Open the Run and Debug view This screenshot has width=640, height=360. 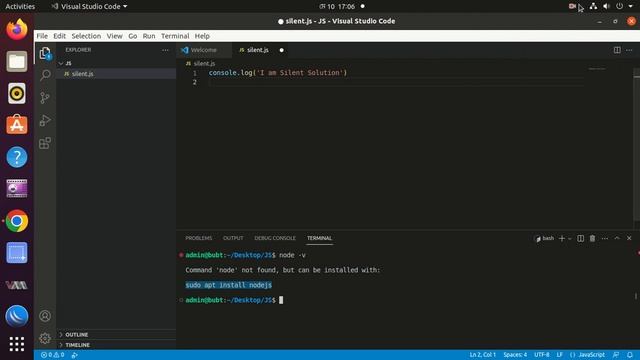[x=45, y=120]
